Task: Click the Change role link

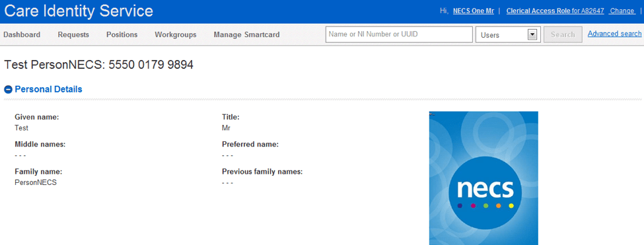Action: [x=622, y=11]
